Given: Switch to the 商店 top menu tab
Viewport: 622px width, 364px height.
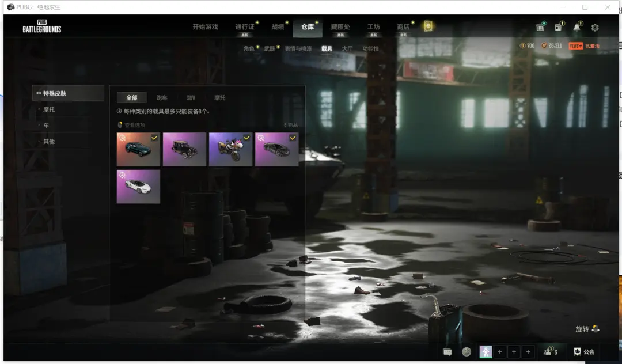Looking at the screenshot, I should [403, 27].
